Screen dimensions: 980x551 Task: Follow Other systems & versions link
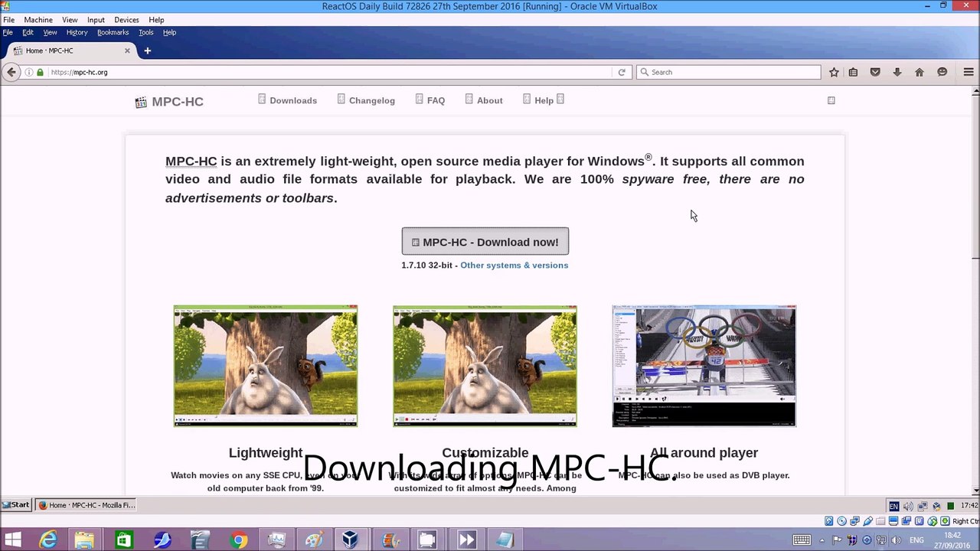[x=514, y=266]
